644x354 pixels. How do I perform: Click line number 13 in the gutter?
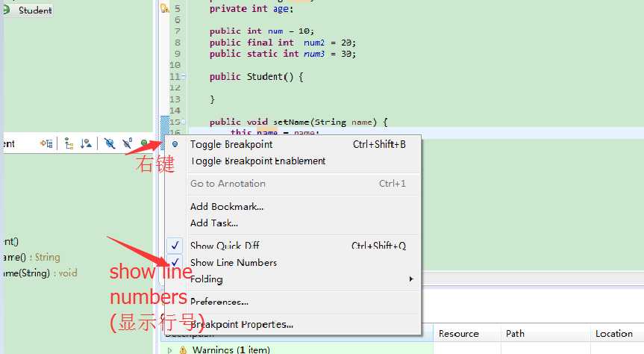coord(175,99)
